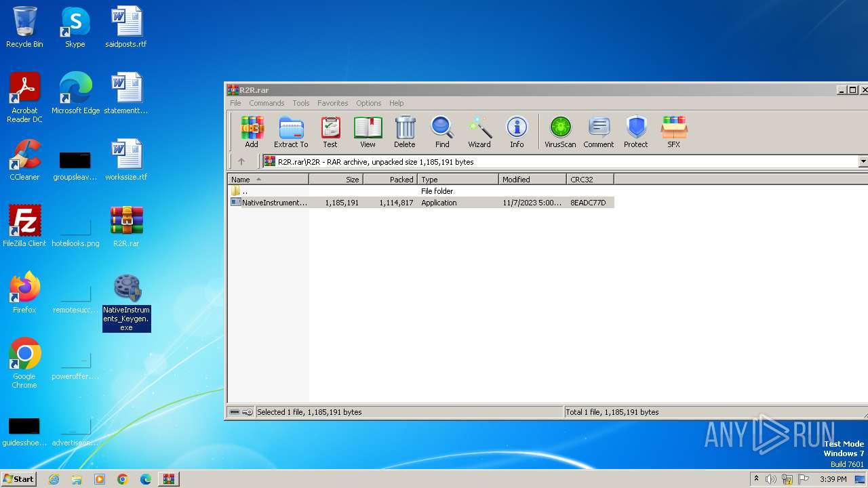Select Google Chrome desktop shortcut

click(x=24, y=363)
